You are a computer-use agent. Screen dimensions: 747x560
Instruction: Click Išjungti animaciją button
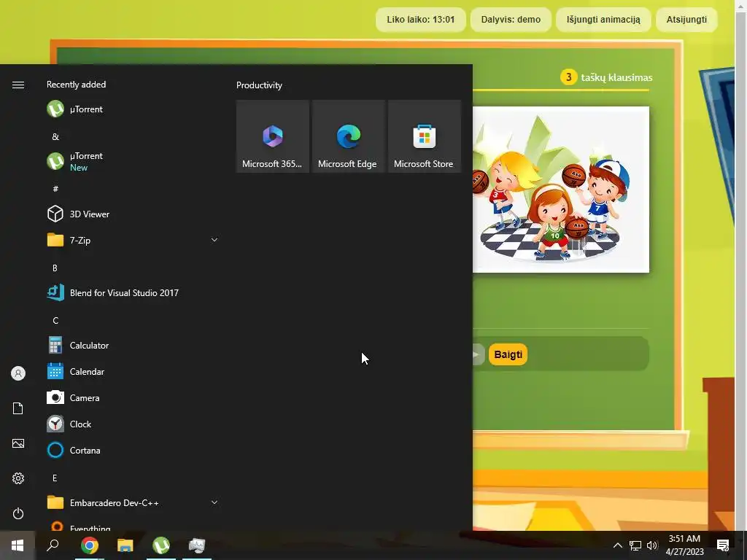tap(603, 20)
